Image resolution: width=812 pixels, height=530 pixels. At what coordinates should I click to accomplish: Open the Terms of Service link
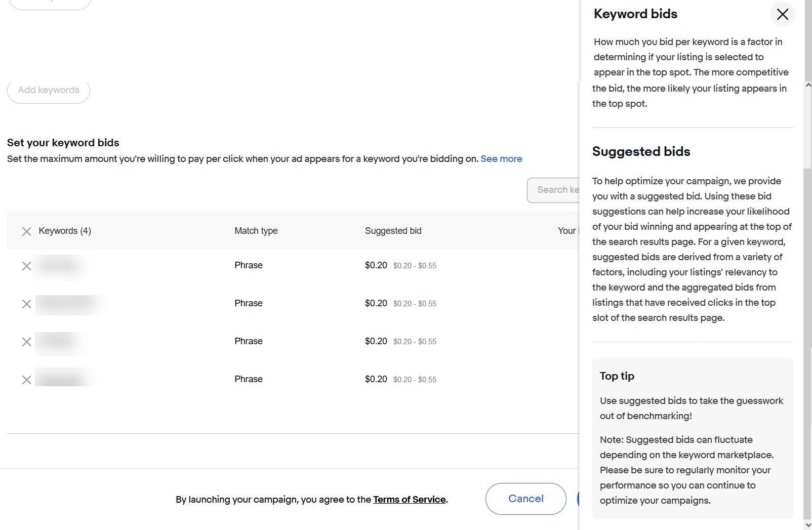410,500
